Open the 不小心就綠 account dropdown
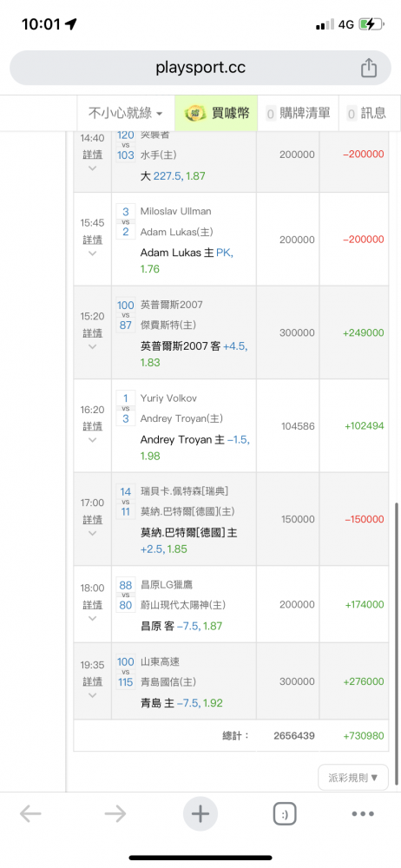Viewport: 401px width, 868px height. pyautogui.click(x=126, y=113)
